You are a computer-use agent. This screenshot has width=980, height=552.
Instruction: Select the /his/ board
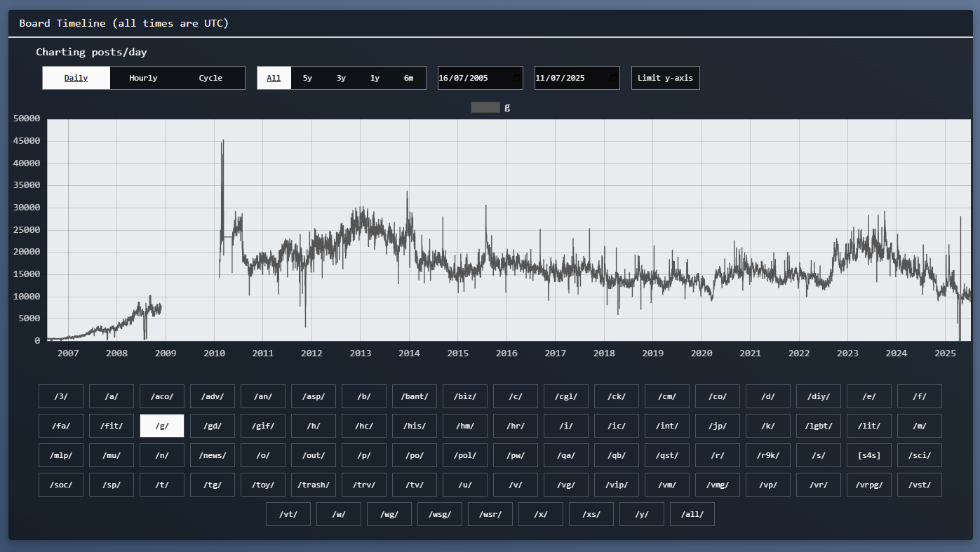click(x=415, y=426)
